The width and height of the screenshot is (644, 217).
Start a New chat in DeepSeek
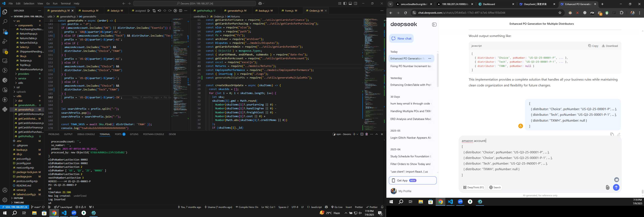coord(401,38)
